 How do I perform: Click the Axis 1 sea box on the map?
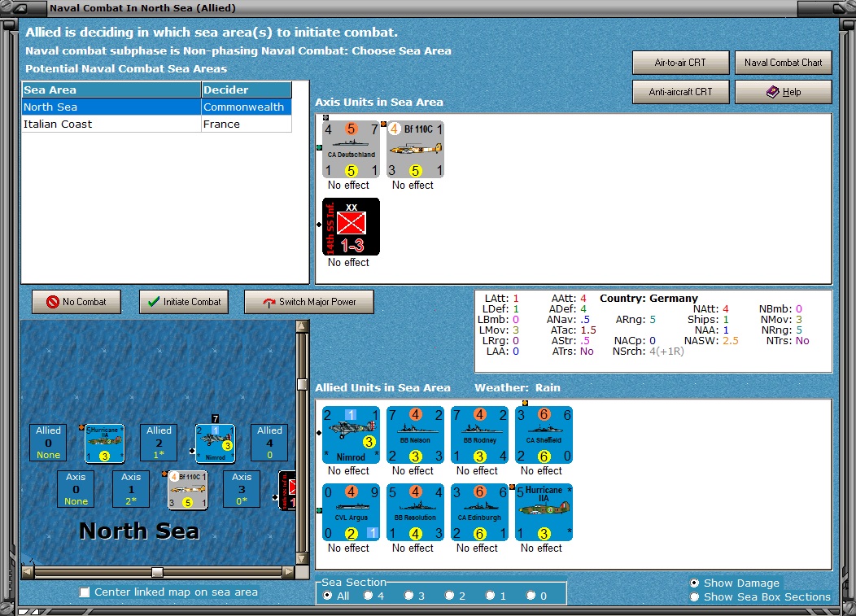[131, 489]
